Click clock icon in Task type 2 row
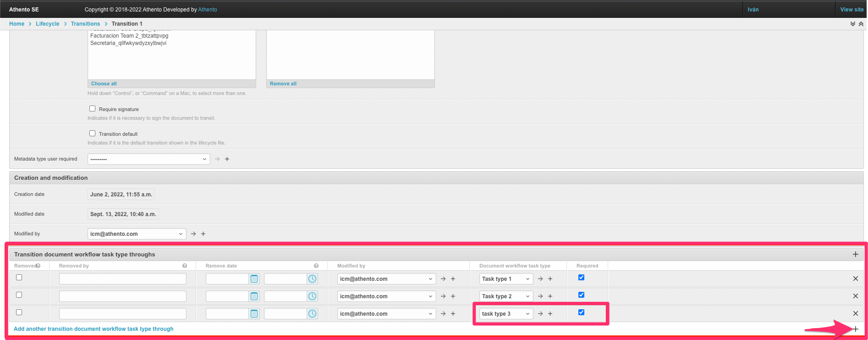Screen dimensions: 868x340 [x=312, y=296]
